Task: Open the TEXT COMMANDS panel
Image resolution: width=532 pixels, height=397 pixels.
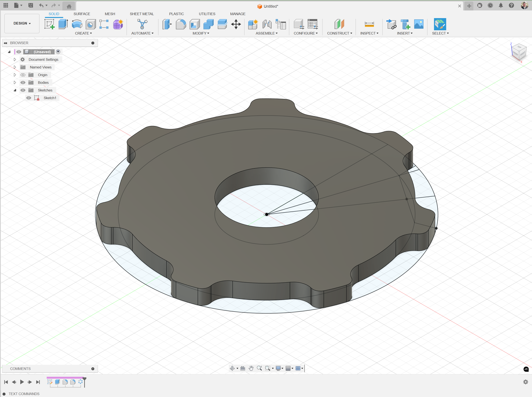Action: coord(23,394)
